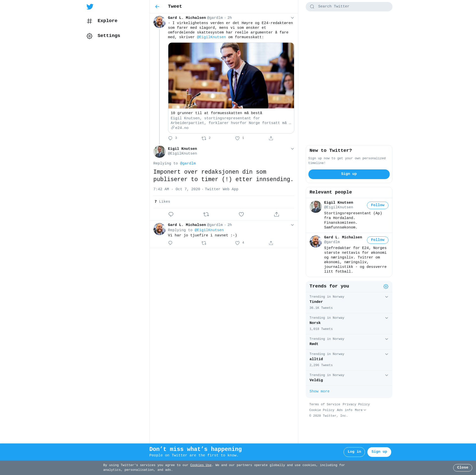476x475 pixels.
Task: Expand More footer dropdown
Action: point(360,410)
